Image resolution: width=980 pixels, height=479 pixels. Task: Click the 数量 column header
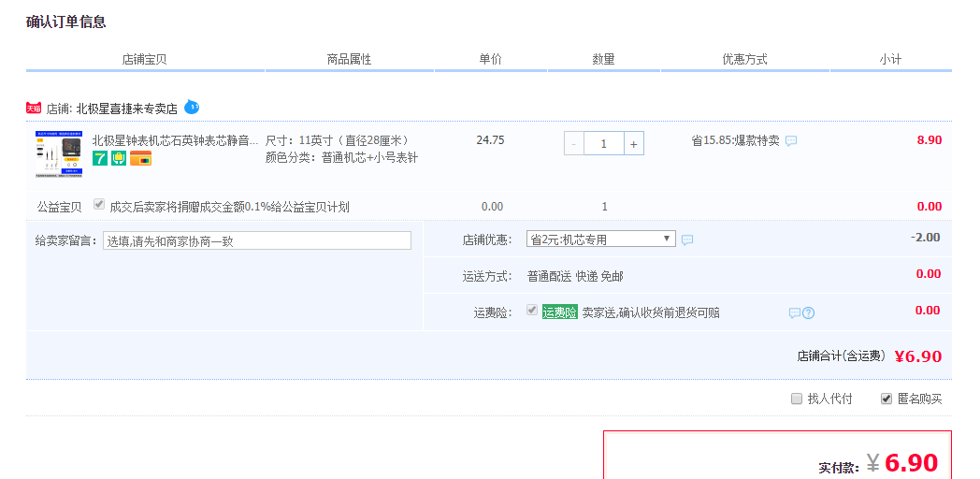coord(604,59)
